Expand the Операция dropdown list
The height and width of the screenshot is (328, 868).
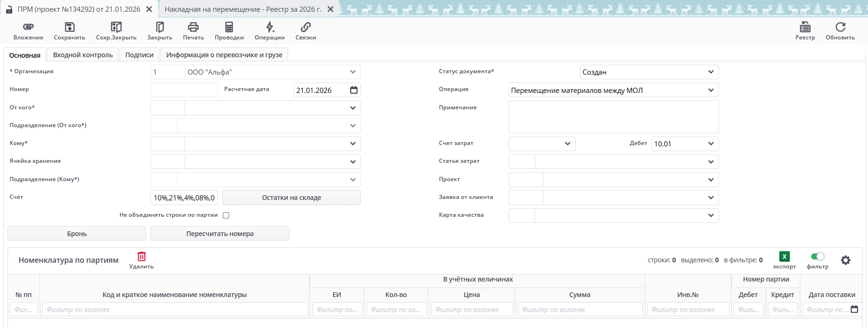click(x=711, y=90)
